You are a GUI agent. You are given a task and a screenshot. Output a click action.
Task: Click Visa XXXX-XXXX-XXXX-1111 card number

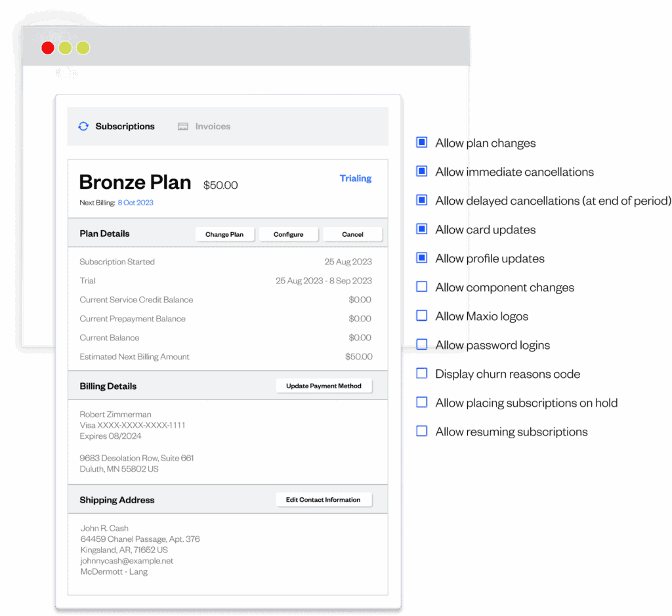[133, 425]
